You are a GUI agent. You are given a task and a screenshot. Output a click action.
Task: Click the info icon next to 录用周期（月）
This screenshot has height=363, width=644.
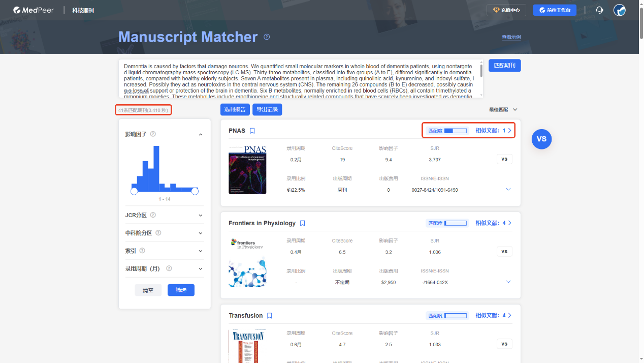169,268
